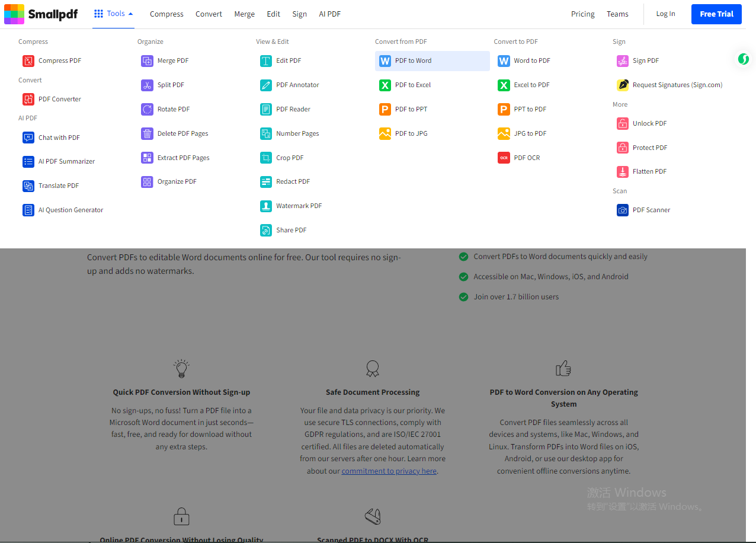Choose the Delete PDF Pages text label
Image resolution: width=756 pixels, height=543 pixels.
coord(183,133)
